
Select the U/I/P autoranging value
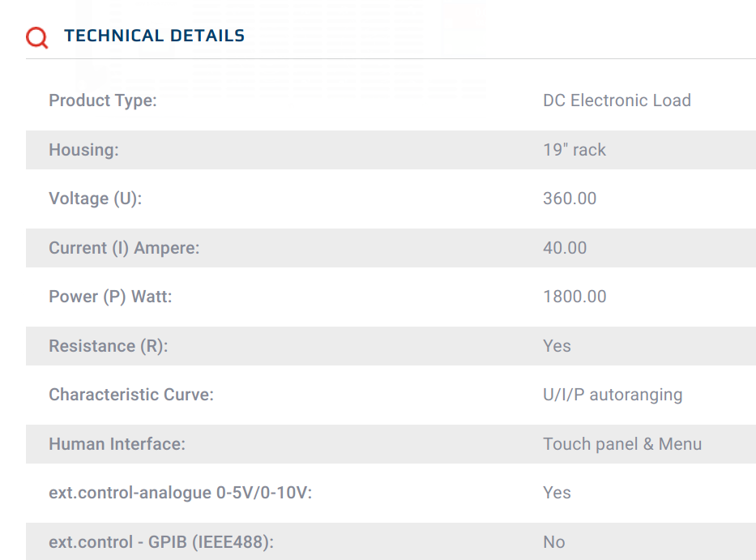click(x=613, y=395)
